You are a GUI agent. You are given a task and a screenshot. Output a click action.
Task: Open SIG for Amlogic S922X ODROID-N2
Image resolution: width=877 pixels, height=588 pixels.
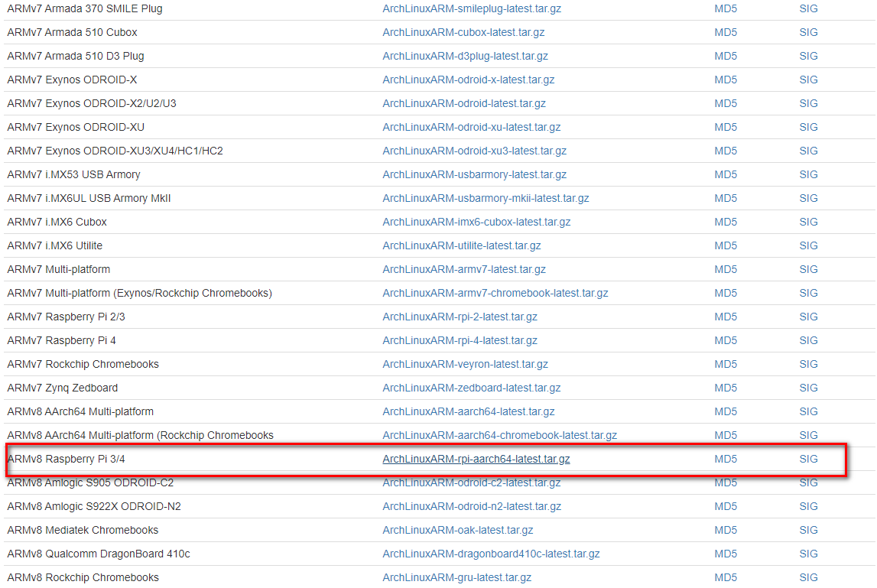click(x=808, y=506)
